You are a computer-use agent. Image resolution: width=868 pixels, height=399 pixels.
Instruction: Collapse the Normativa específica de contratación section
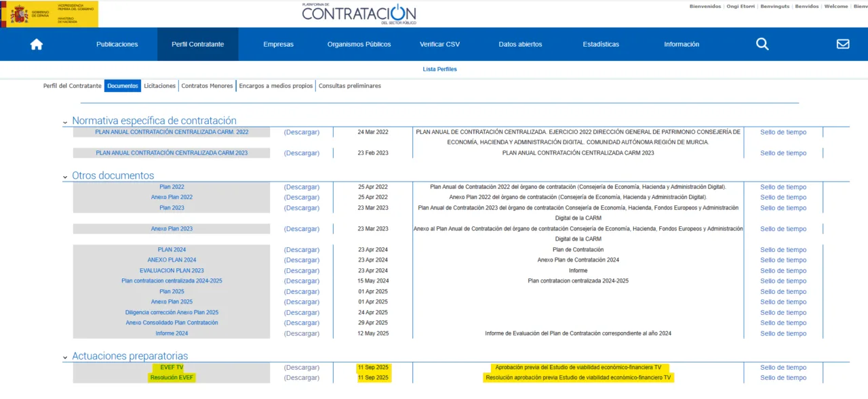click(65, 122)
